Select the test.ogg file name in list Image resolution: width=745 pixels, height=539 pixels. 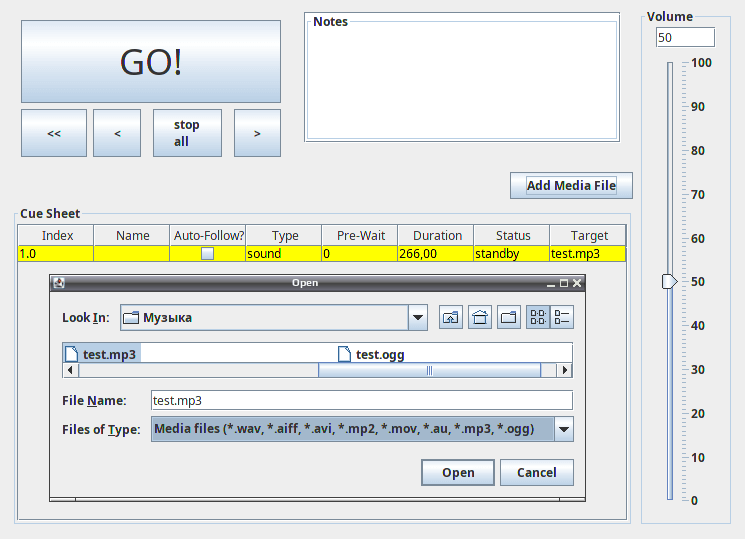tap(380, 355)
